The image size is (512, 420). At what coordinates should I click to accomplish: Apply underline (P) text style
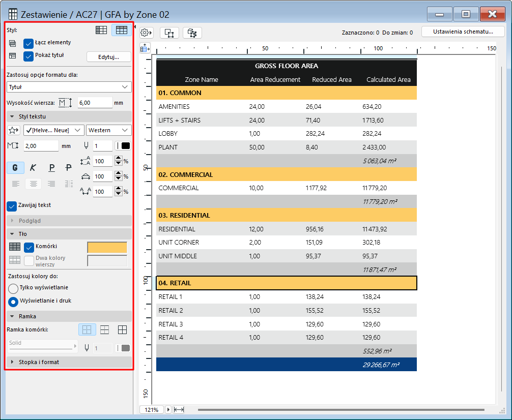(51, 168)
